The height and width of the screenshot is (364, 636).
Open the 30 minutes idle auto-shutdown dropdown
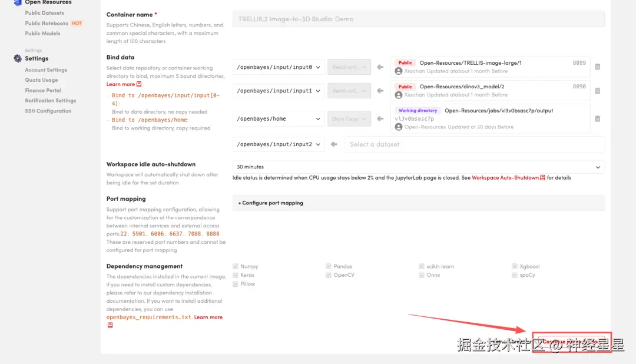click(x=419, y=167)
